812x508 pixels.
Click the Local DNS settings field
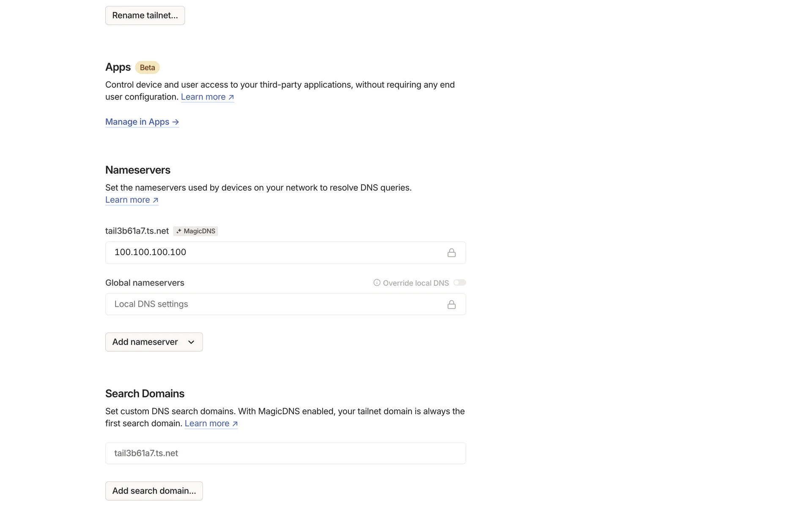[x=275, y=304]
